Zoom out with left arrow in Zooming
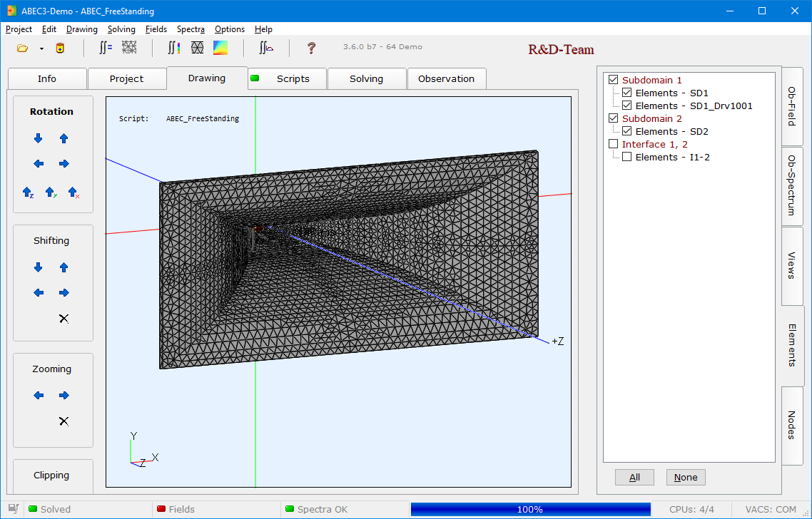This screenshot has height=519, width=812. coord(39,396)
